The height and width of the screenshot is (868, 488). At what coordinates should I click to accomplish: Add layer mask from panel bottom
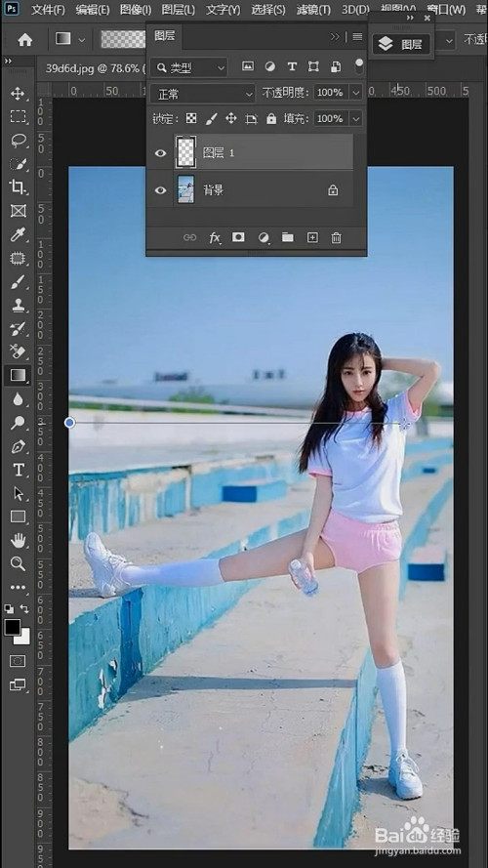click(x=238, y=237)
